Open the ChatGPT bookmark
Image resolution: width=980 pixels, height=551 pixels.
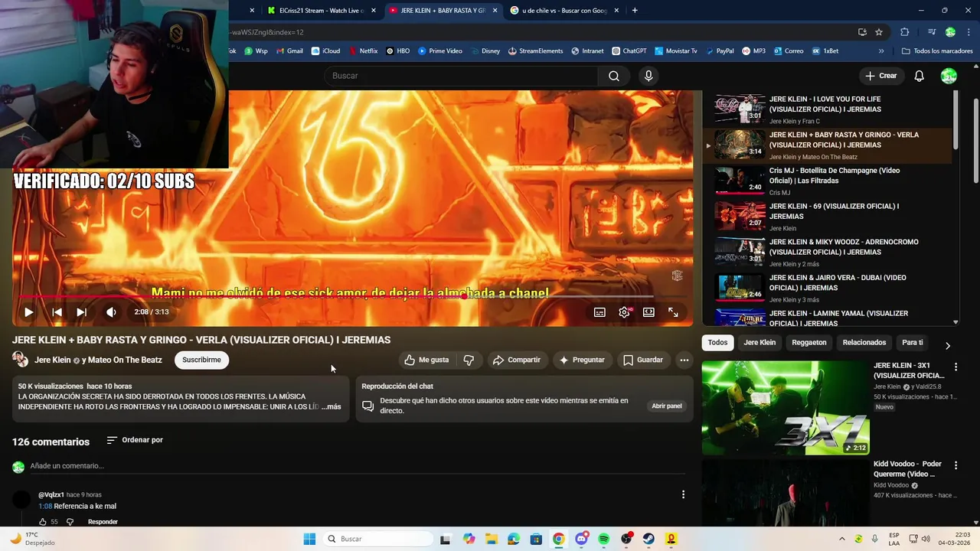click(629, 51)
